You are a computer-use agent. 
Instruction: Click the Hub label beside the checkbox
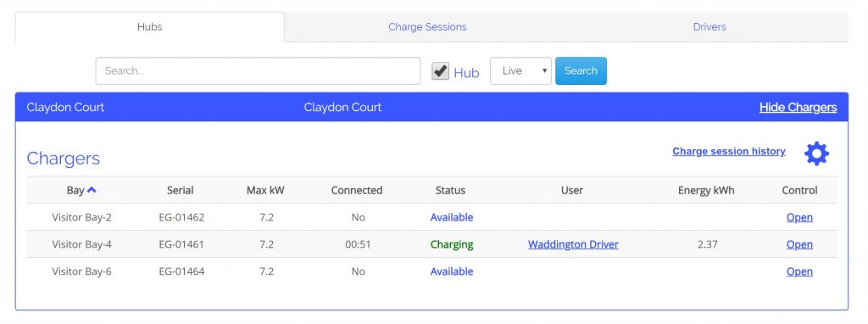click(x=467, y=73)
